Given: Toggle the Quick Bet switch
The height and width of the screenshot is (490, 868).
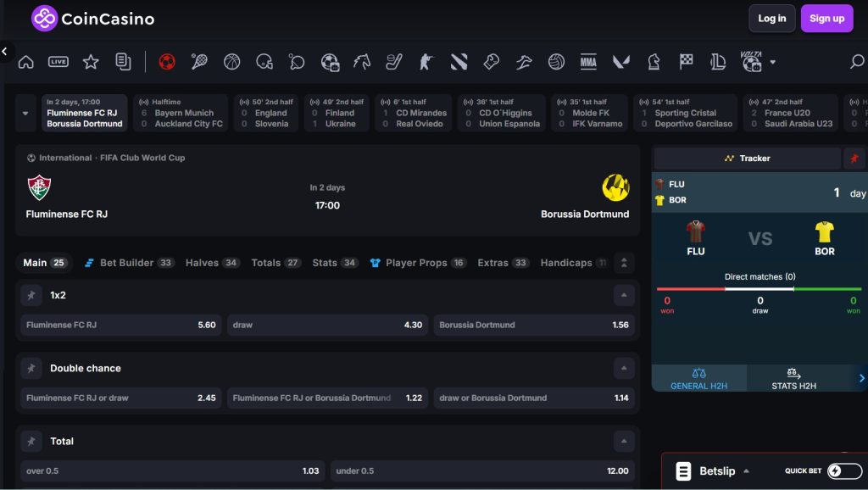Looking at the screenshot, I should [845, 471].
